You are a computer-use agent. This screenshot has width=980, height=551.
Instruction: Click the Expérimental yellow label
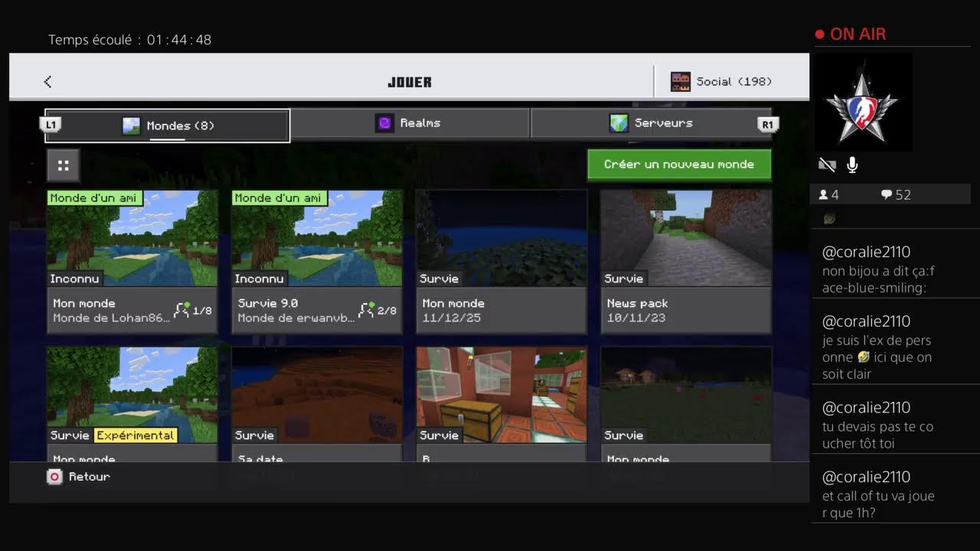pos(136,435)
